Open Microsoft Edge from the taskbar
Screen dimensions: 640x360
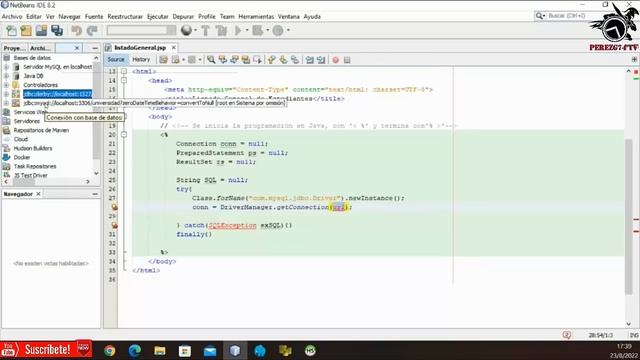(x=135, y=351)
